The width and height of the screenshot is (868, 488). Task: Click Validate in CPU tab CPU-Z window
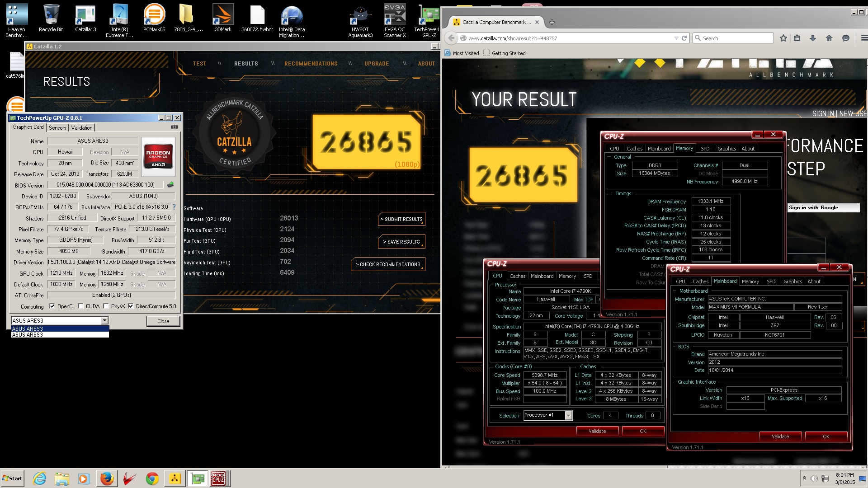coord(597,431)
